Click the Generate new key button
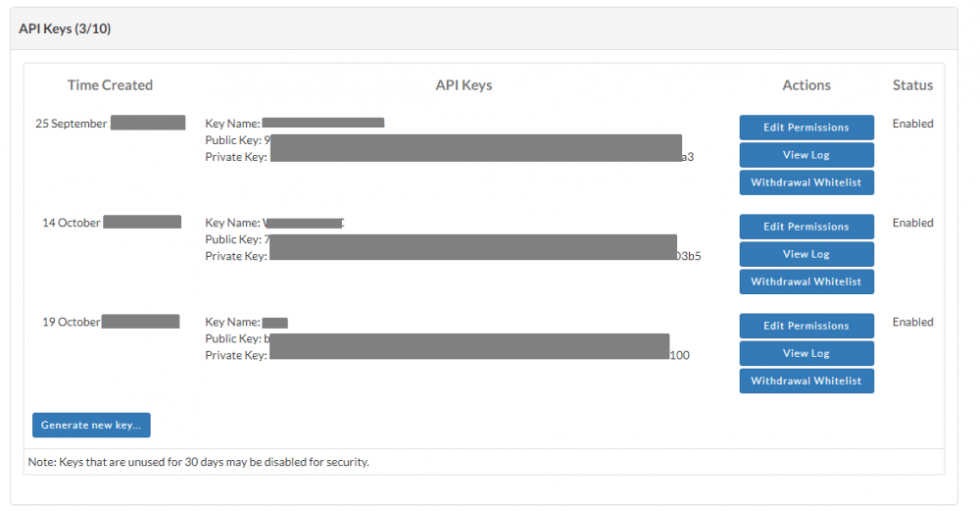 91,425
